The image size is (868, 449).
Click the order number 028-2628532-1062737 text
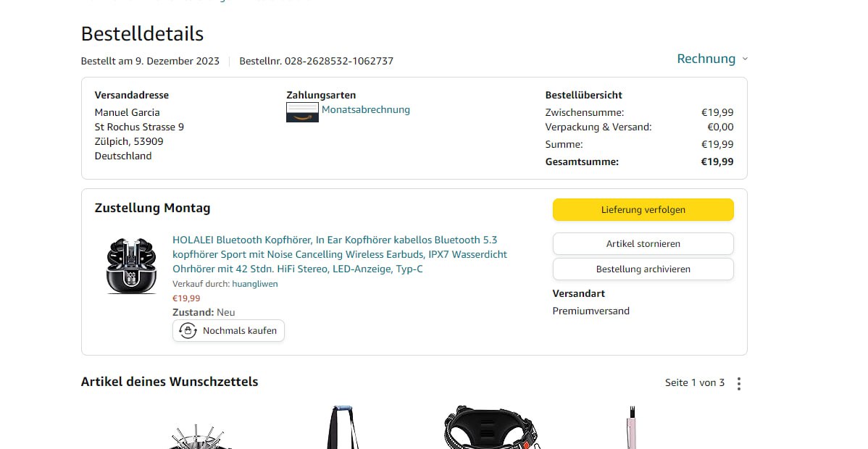click(x=339, y=61)
